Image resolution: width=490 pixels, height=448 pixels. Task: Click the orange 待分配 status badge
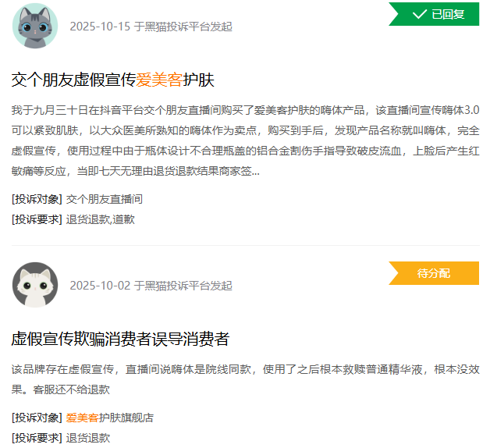coord(434,273)
